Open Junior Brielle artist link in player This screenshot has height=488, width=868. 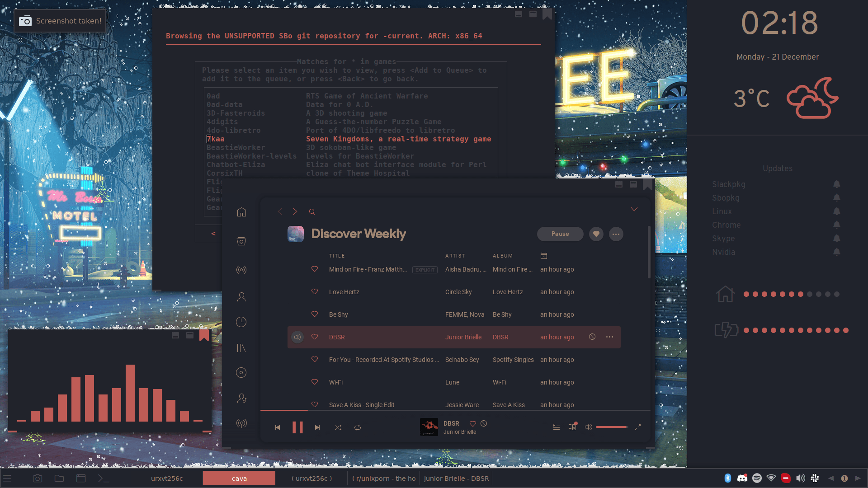(459, 432)
